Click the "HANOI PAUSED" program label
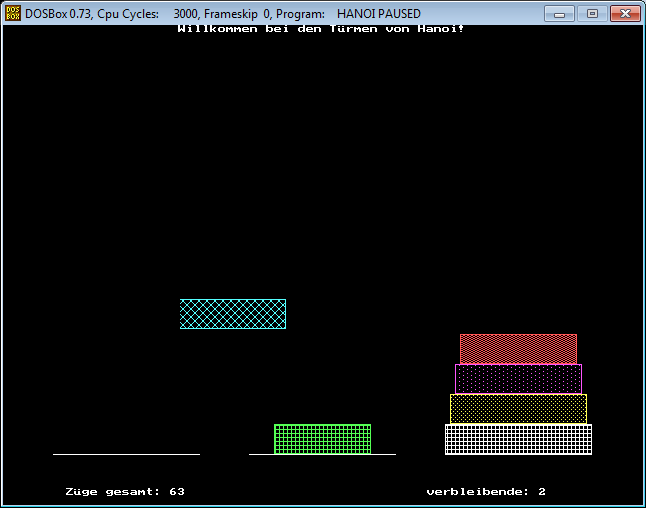The height and width of the screenshot is (508, 646). [x=379, y=14]
